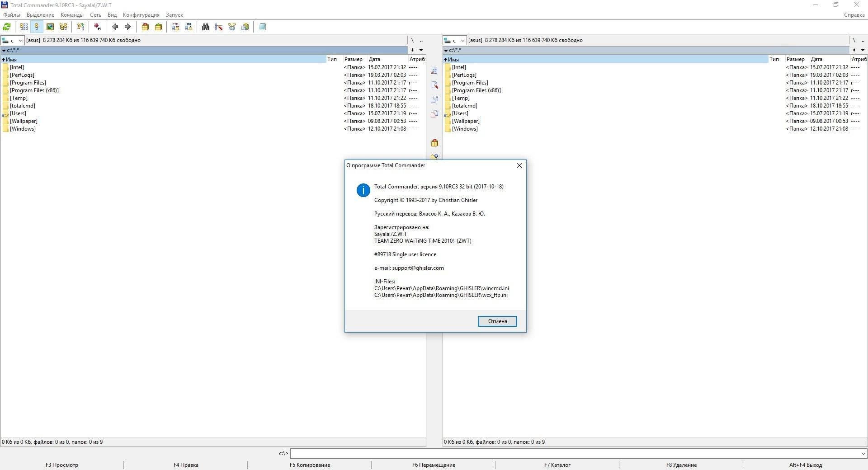
Task: Open FTP connection from toolbar
Action: coord(175,27)
